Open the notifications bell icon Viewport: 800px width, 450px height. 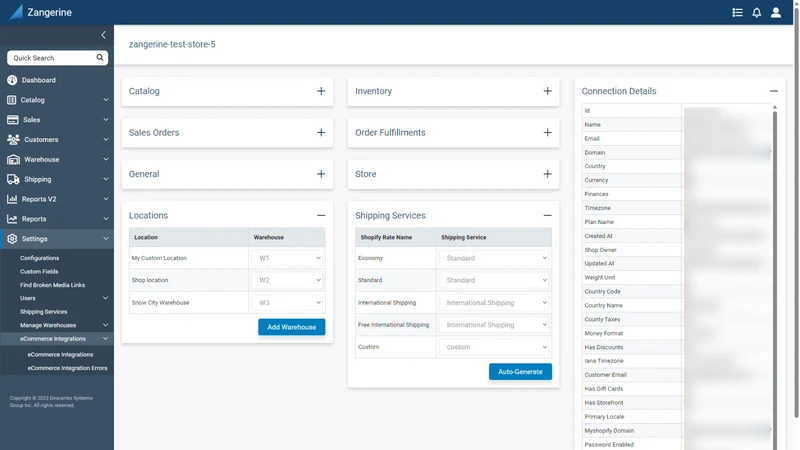(757, 12)
